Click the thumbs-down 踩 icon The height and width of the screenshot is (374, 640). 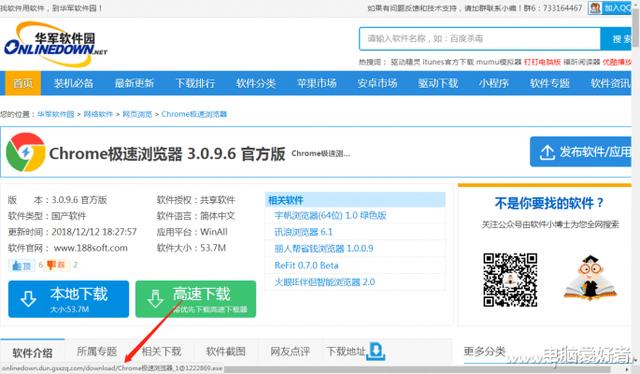[x=56, y=265]
